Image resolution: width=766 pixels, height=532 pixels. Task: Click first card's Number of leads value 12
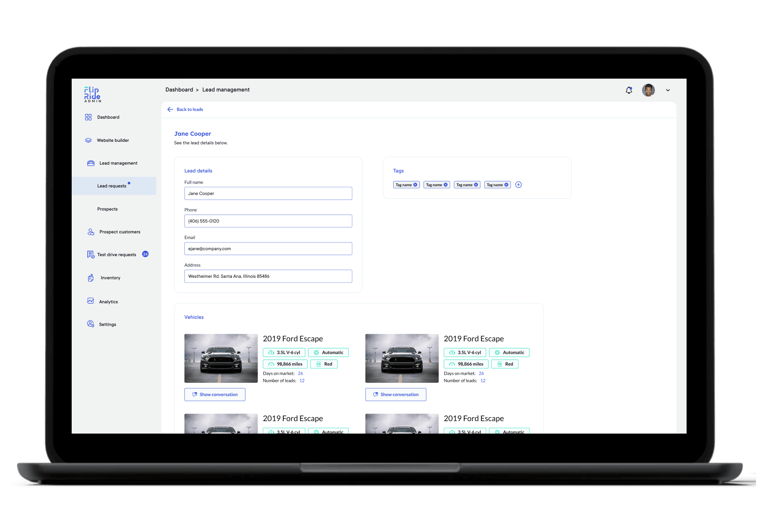pos(302,380)
